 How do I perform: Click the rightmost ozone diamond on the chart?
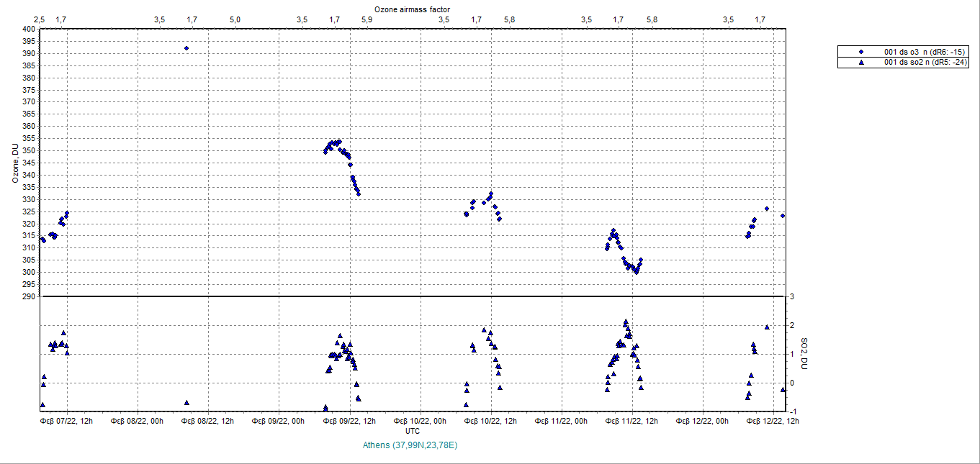coord(783,216)
